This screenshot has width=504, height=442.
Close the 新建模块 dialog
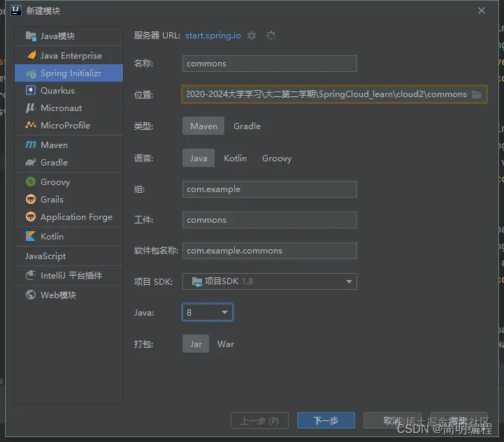(482, 10)
